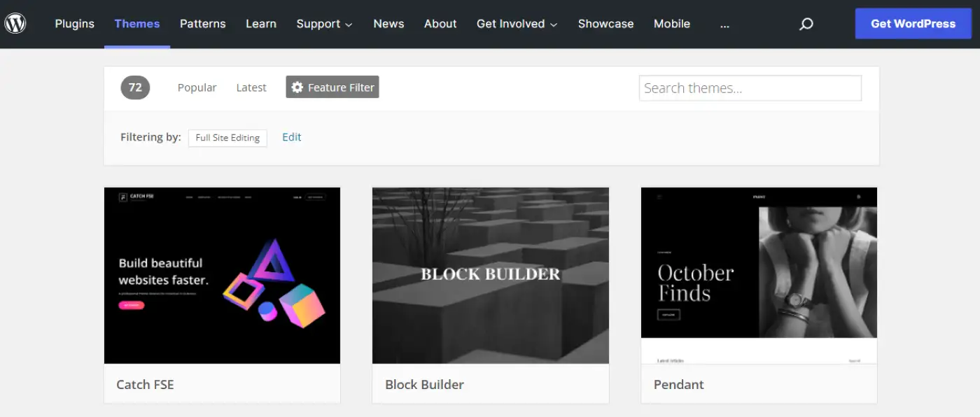Click the Full Site Editing filter tag
This screenshot has width=980, height=417.
(x=227, y=138)
